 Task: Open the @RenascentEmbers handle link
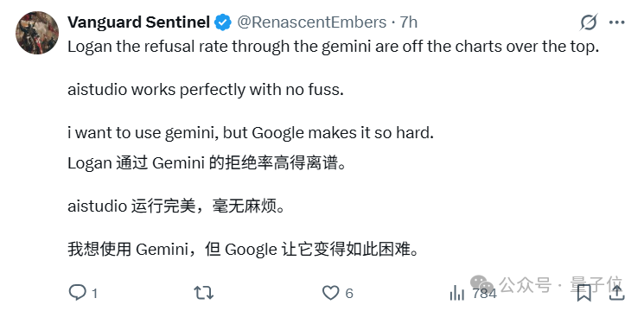coord(312,22)
